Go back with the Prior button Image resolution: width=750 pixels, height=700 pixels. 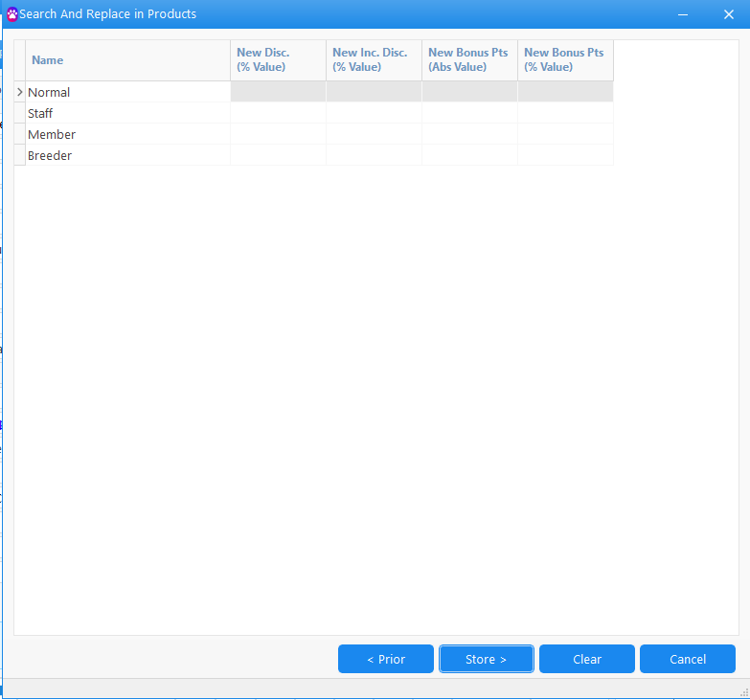(x=386, y=659)
